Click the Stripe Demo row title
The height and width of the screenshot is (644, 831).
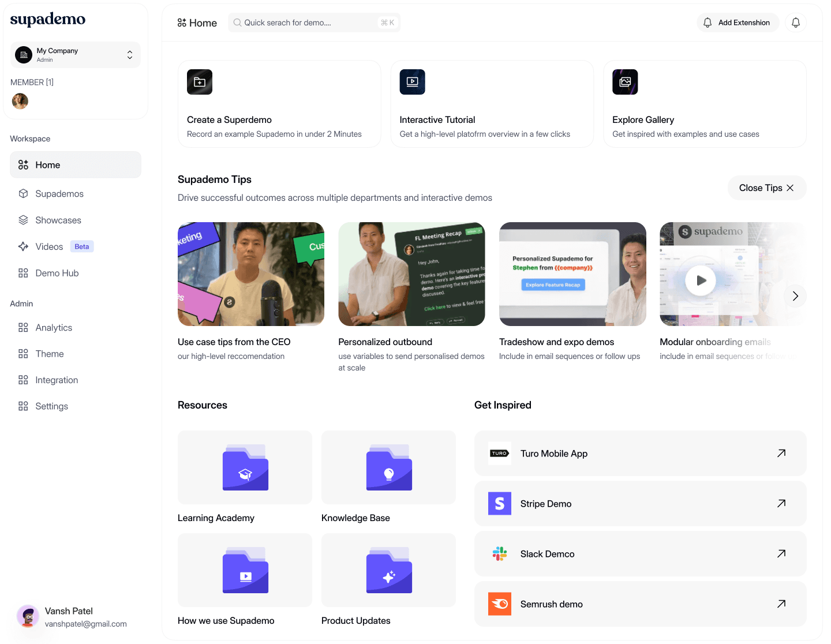[546, 504]
